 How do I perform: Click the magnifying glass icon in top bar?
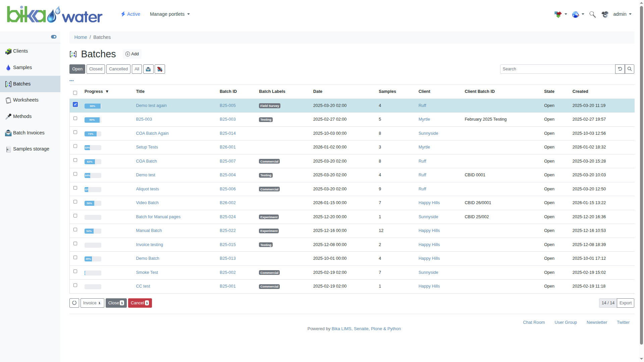(x=592, y=14)
